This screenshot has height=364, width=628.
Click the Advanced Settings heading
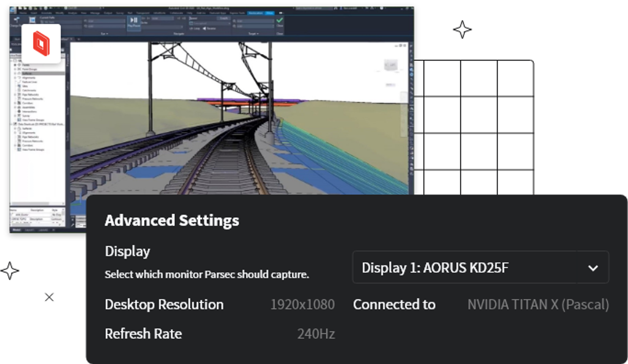[172, 221]
